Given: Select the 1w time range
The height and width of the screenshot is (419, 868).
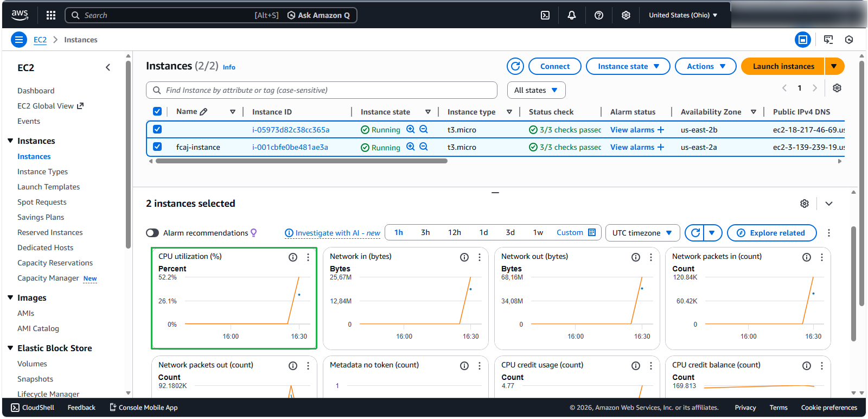Looking at the screenshot, I should tap(538, 232).
